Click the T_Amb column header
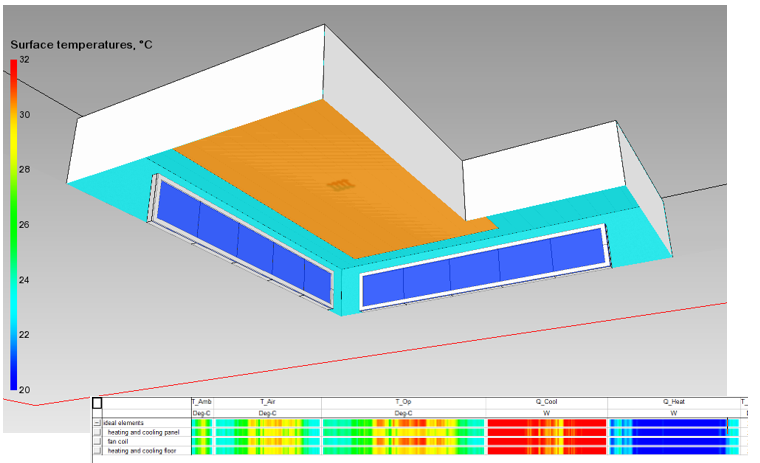Viewport: 760px width, 463px height. (x=201, y=402)
